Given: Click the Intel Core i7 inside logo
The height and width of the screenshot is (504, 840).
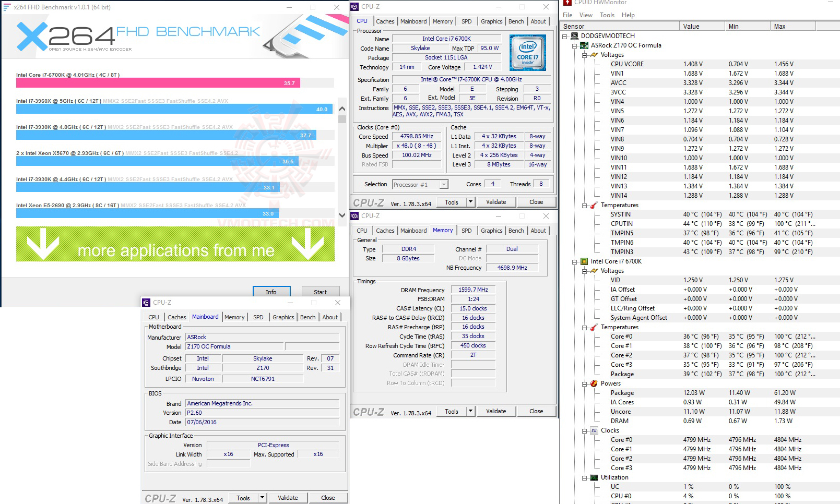Looking at the screenshot, I should [x=528, y=53].
